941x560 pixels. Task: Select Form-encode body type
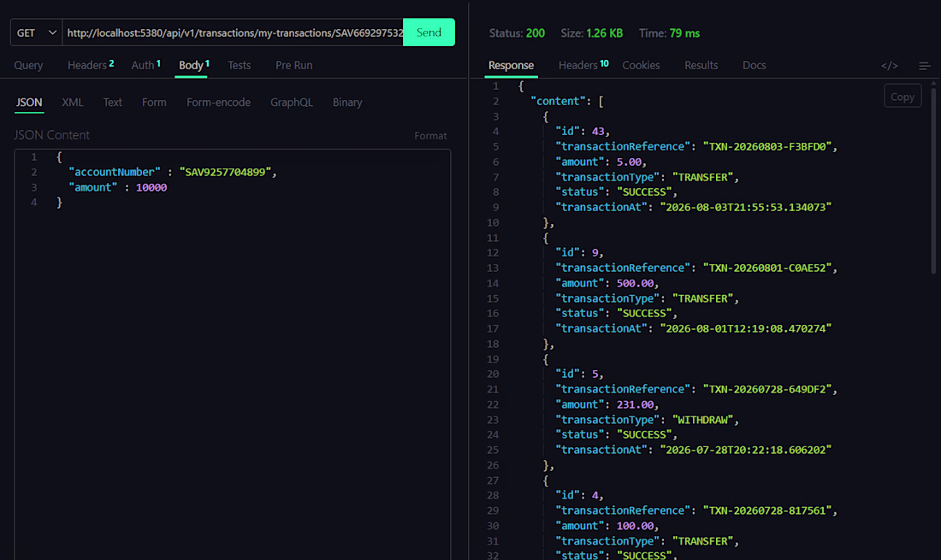(218, 102)
